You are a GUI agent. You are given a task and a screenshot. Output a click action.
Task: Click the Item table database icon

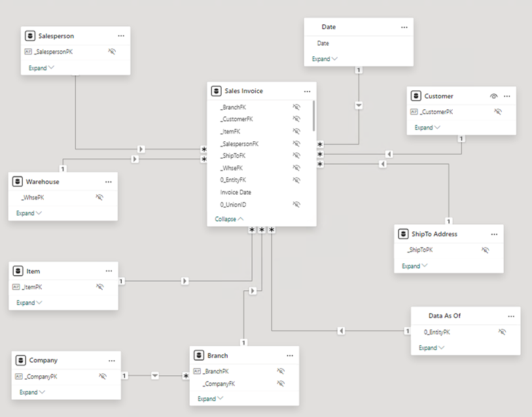point(17,271)
